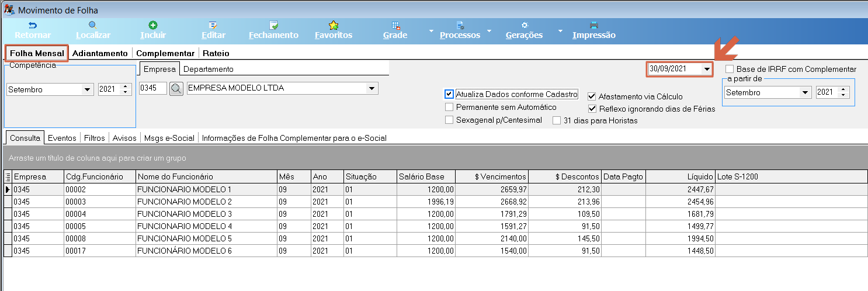Click Líquido value 2447,67

(680, 189)
